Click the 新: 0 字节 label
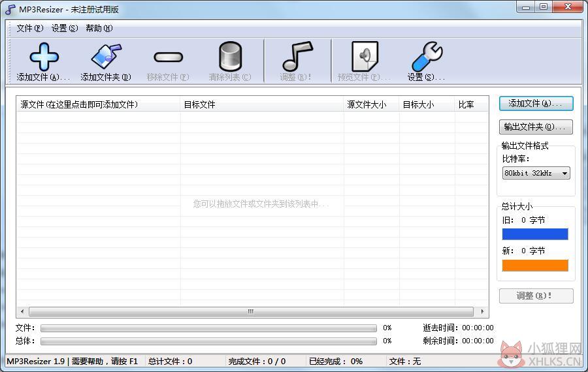This screenshot has height=372, width=588. pos(523,251)
